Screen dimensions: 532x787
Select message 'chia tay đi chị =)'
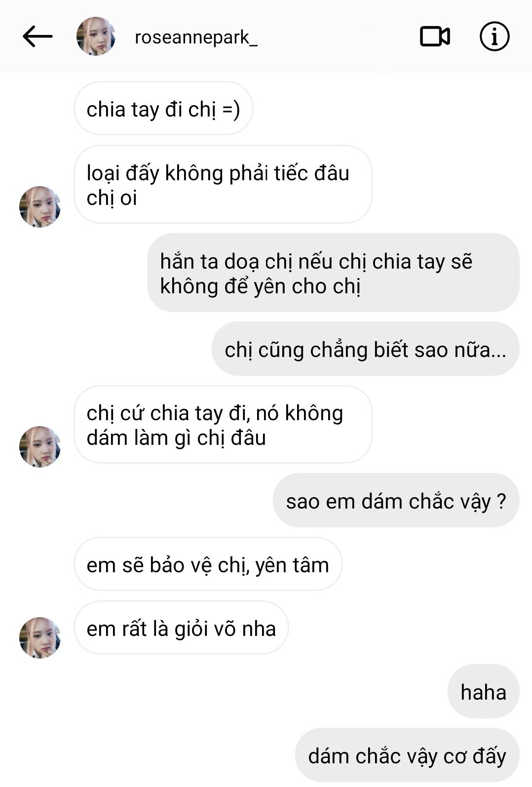(163, 109)
